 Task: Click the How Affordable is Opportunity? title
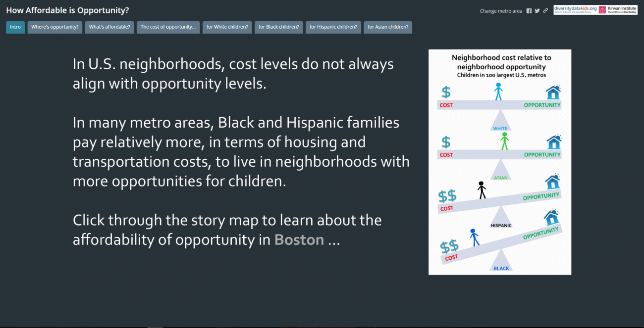tap(67, 10)
